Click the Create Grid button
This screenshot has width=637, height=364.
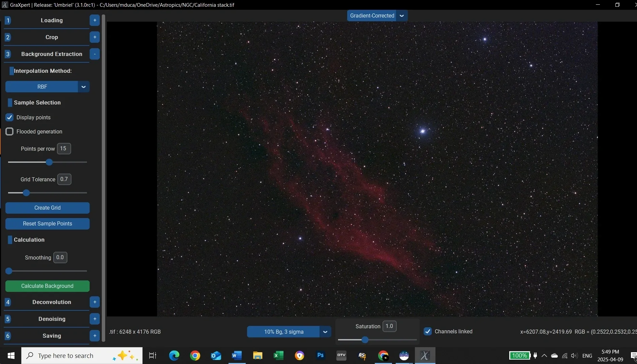(48, 208)
